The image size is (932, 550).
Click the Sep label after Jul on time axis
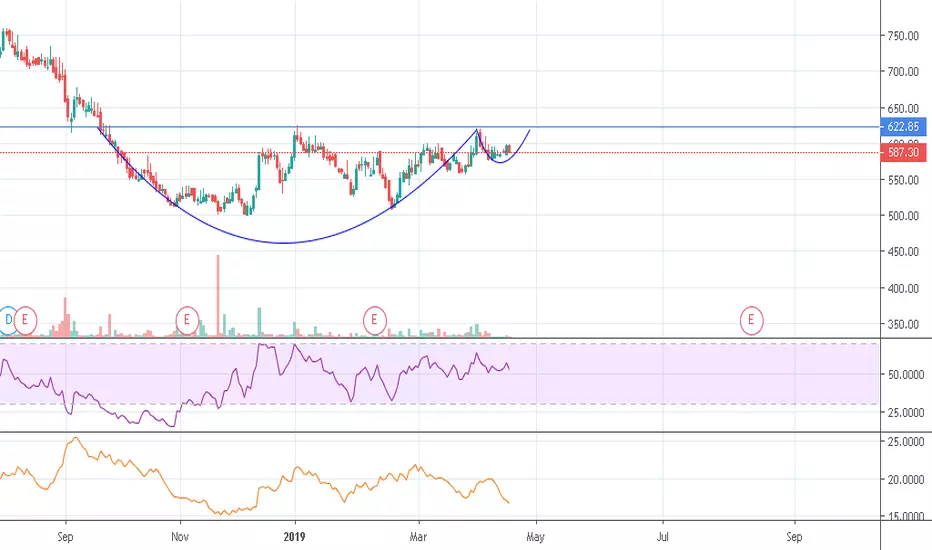pyautogui.click(x=794, y=537)
